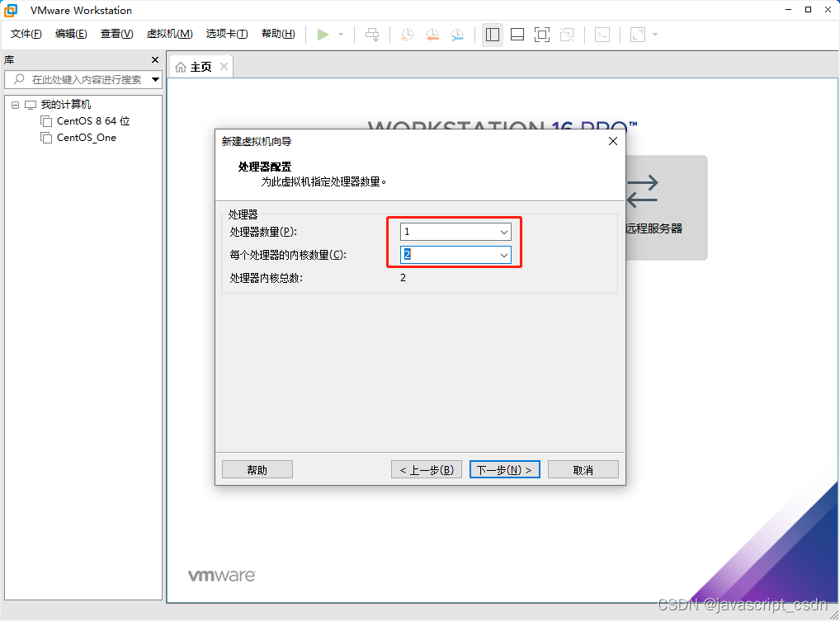840x621 pixels.
Task: Select 我的计算机 in the library tree
Action: pos(66,105)
